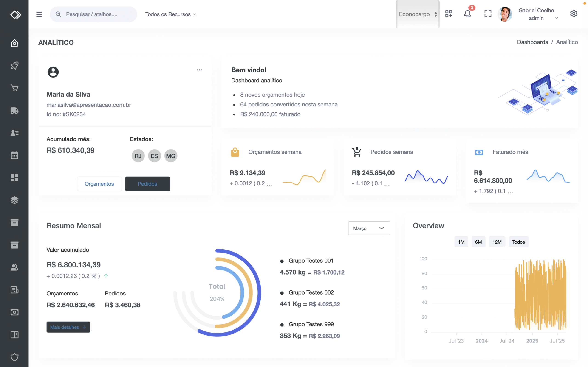Open the Econocargo company selector
588x367 pixels.
(417, 14)
